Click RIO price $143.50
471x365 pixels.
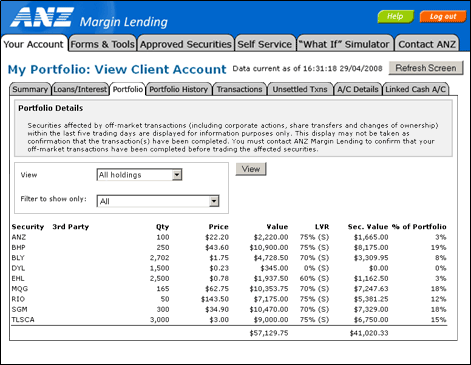[x=215, y=299]
